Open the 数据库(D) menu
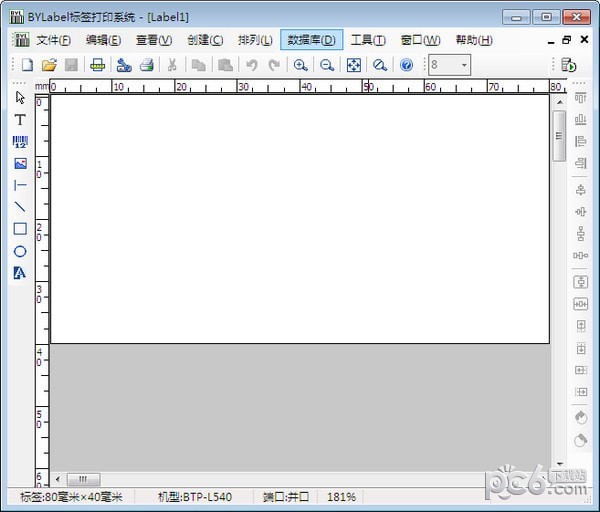This screenshot has width=600, height=512. [x=311, y=40]
